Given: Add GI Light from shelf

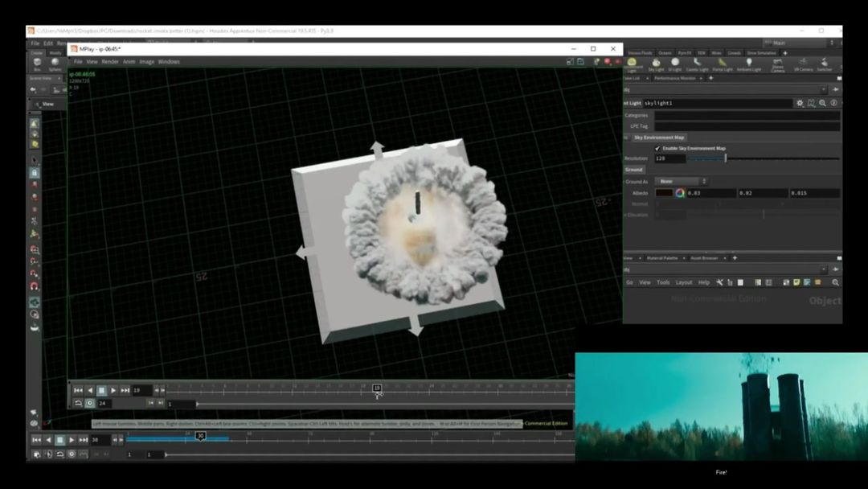Looking at the screenshot, I should 675,64.
